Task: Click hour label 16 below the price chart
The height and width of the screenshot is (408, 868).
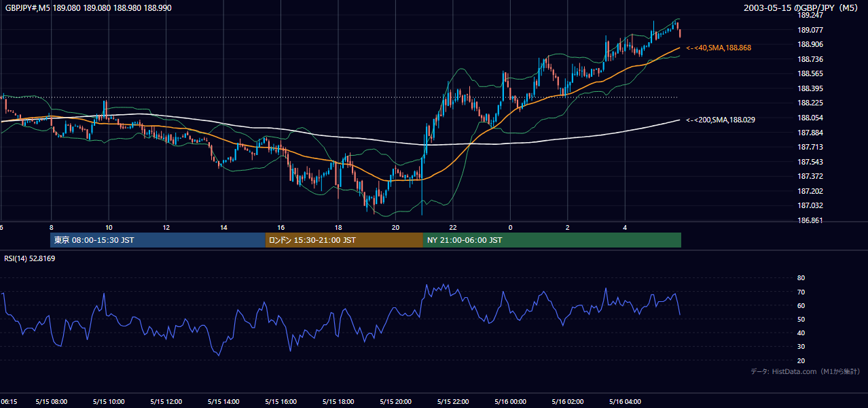Action: [281, 228]
